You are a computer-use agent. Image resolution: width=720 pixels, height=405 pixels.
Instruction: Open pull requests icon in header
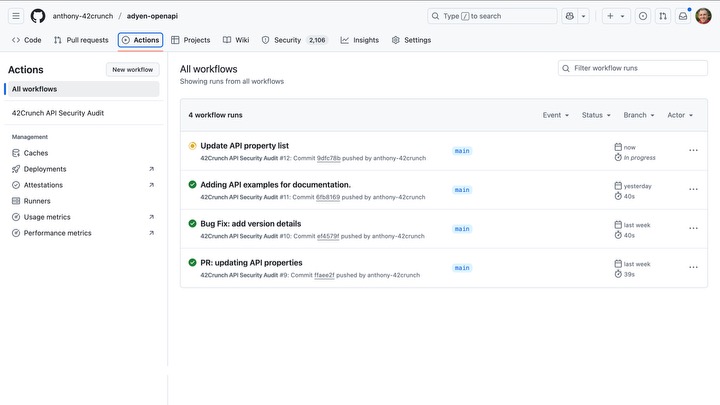(x=663, y=16)
